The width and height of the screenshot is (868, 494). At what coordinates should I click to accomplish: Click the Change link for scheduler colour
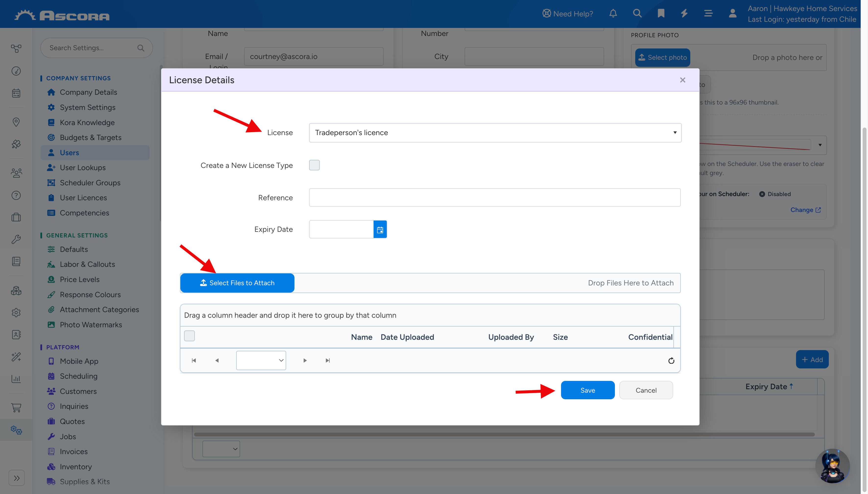tap(806, 210)
